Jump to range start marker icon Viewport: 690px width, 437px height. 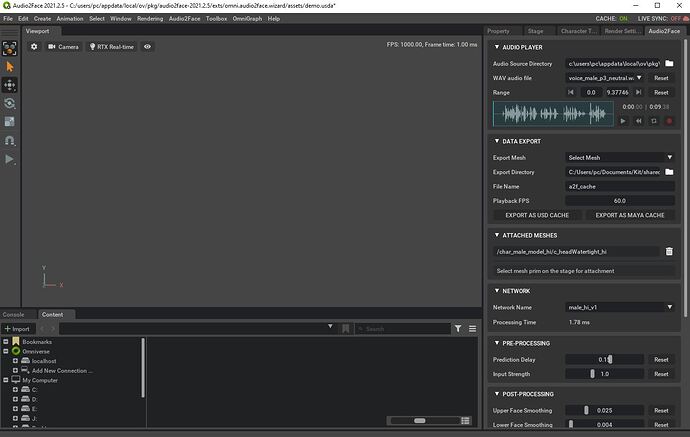click(571, 92)
